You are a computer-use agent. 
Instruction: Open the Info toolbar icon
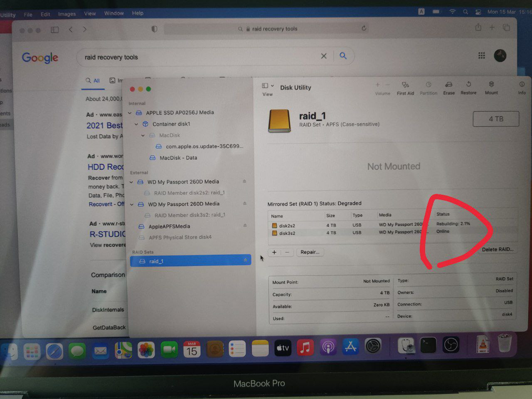point(522,84)
